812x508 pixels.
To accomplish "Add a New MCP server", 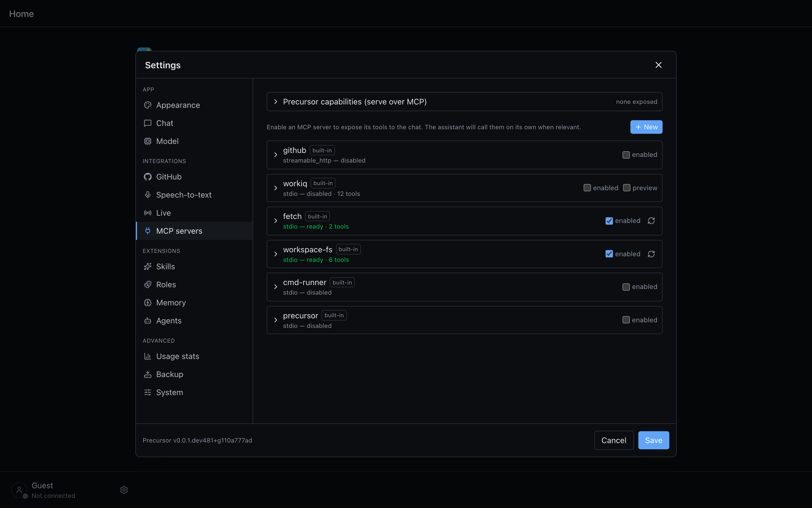I will point(646,127).
